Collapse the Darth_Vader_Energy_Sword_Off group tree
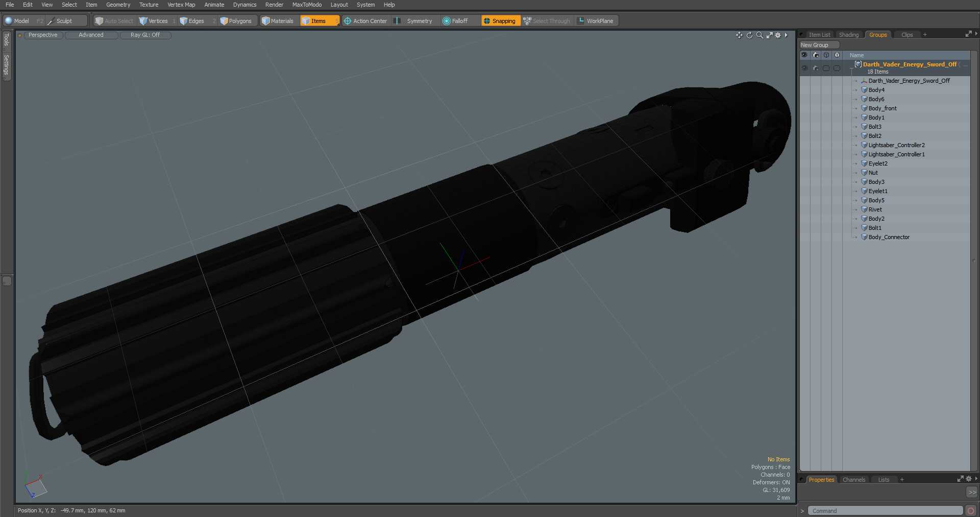The image size is (980, 517). tap(851, 68)
